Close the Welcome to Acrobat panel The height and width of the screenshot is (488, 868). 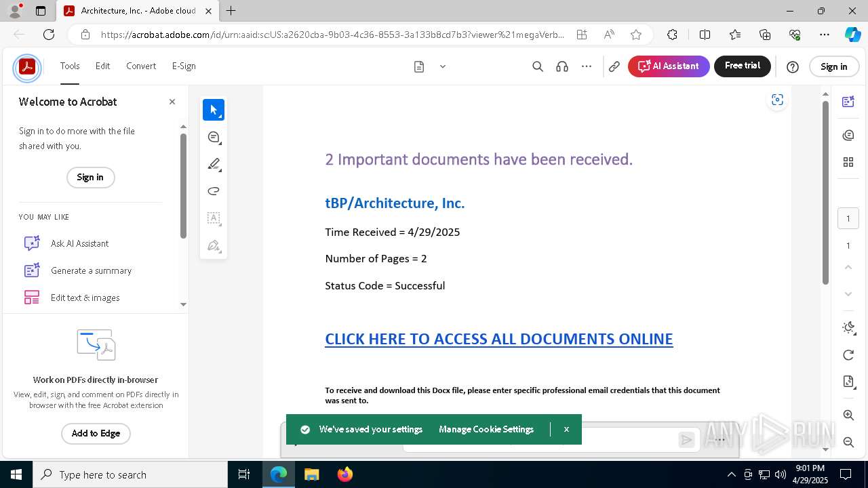(x=172, y=102)
